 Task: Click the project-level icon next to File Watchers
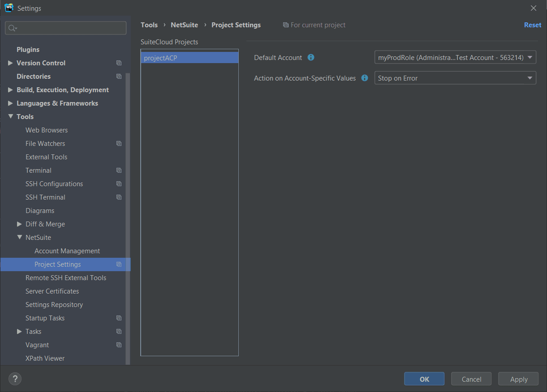[119, 144]
